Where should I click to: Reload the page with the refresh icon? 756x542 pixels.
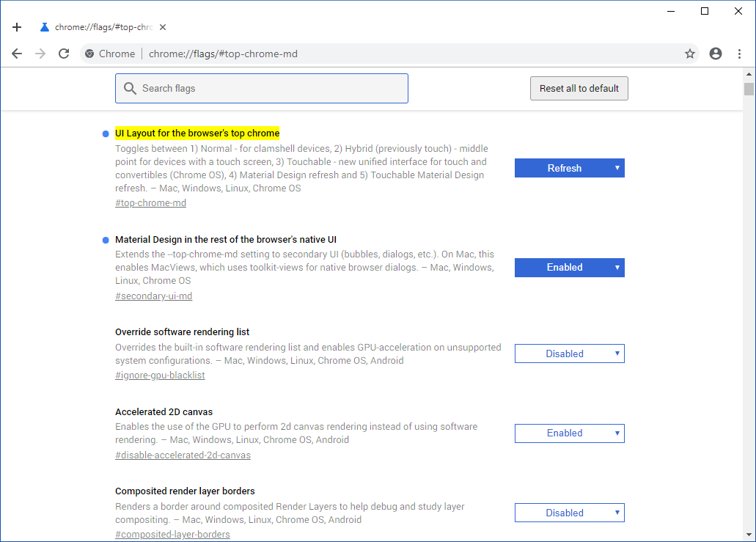pyautogui.click(x=64, y=54)
